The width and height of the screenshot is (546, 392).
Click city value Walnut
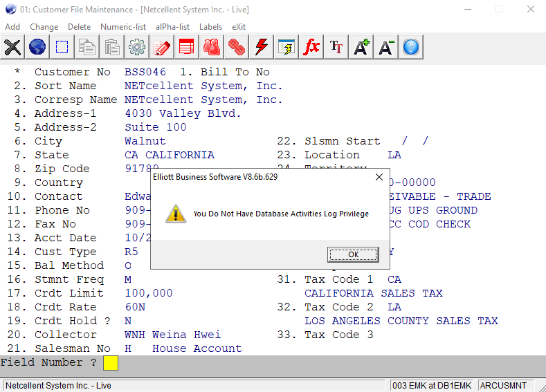(145, 141)
